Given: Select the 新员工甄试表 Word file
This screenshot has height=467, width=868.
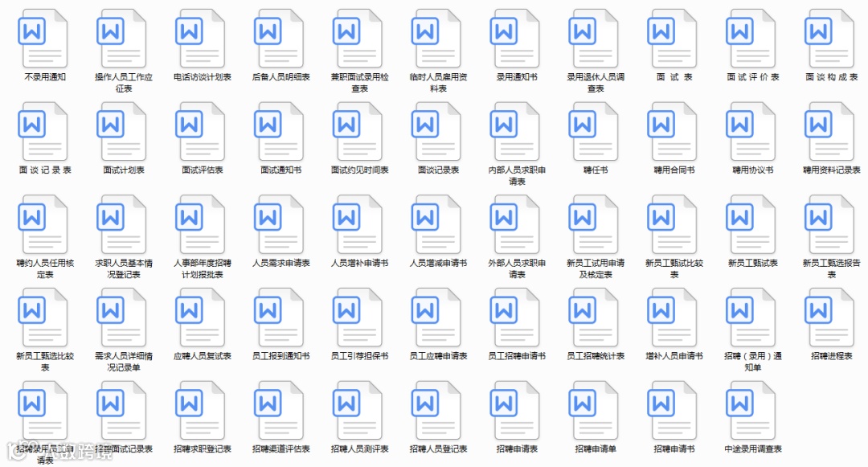Looking at the screenshot, I should (x=751, y=225).
